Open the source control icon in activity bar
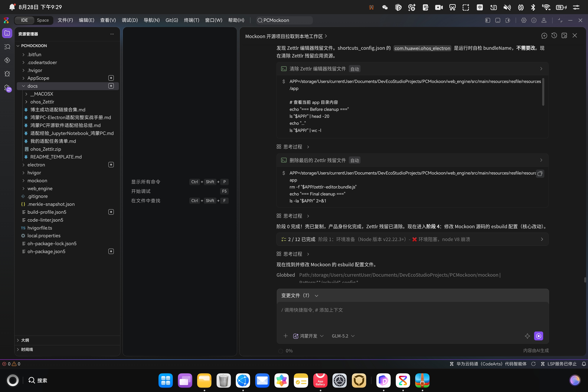 [x=7, y=60]
